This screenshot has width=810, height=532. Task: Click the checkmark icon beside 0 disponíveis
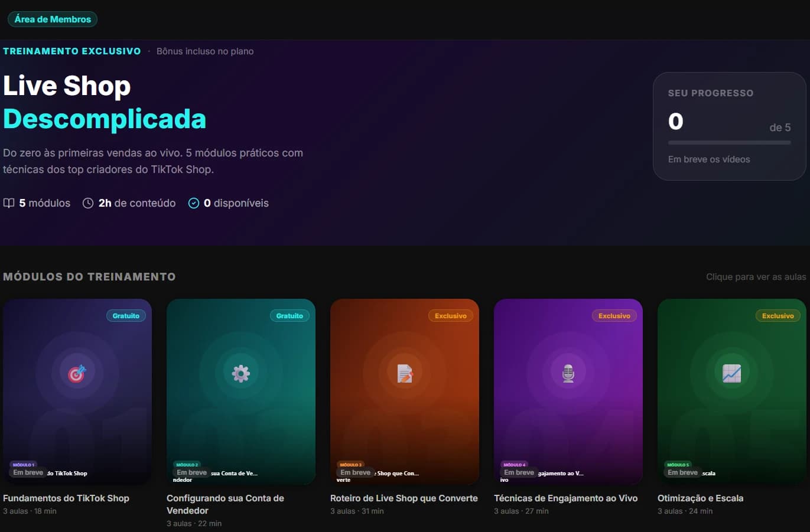pyautogui.click(x=193, y=203)
